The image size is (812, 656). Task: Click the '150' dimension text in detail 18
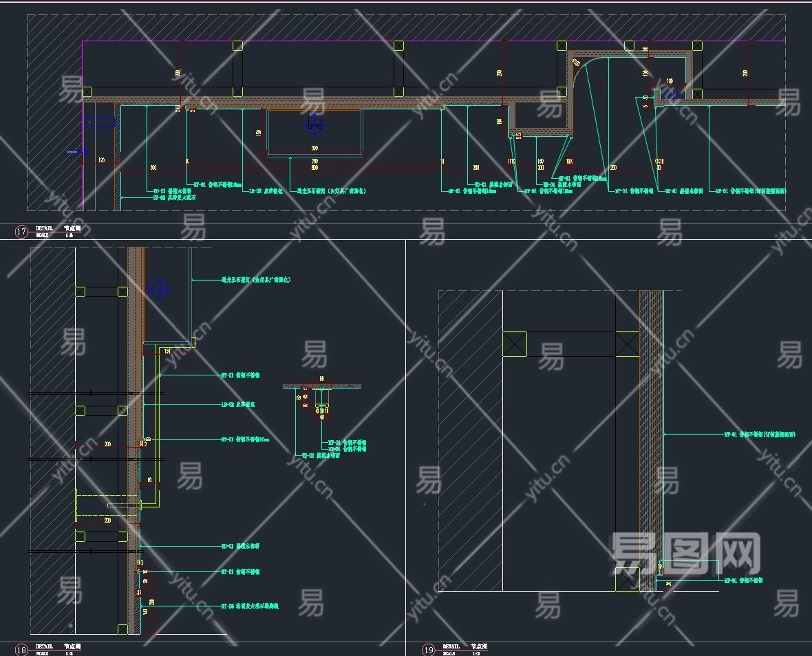coord(167,351)
